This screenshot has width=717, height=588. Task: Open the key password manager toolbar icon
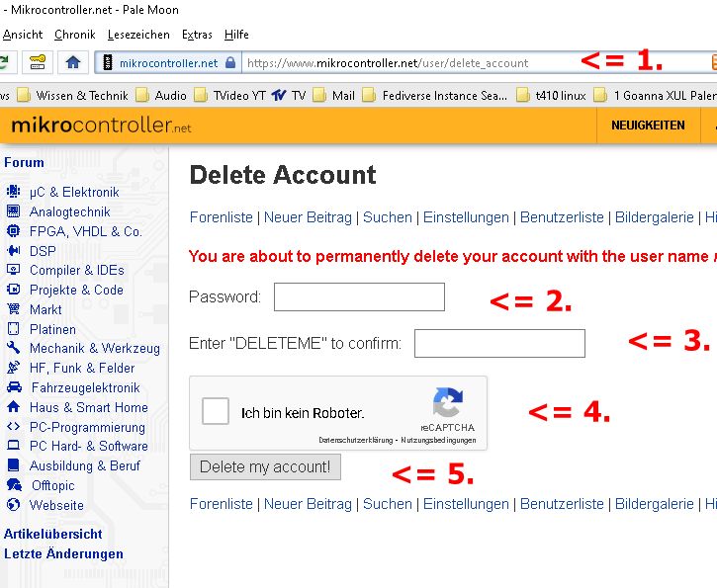38,62
